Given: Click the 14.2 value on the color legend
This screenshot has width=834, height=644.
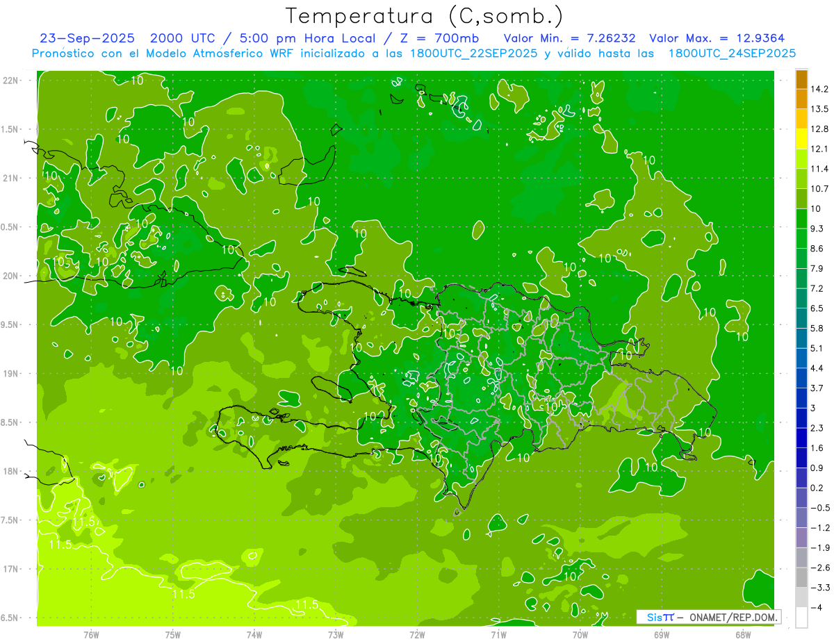Looking at the screenshot, I should [x=820, y=89].
